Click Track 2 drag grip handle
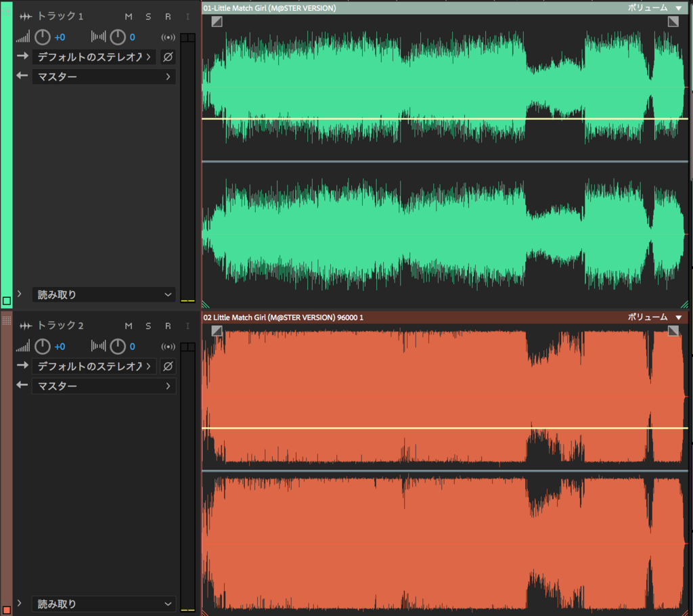This screenshot has height=616, width=693. (x=7, y=320)
